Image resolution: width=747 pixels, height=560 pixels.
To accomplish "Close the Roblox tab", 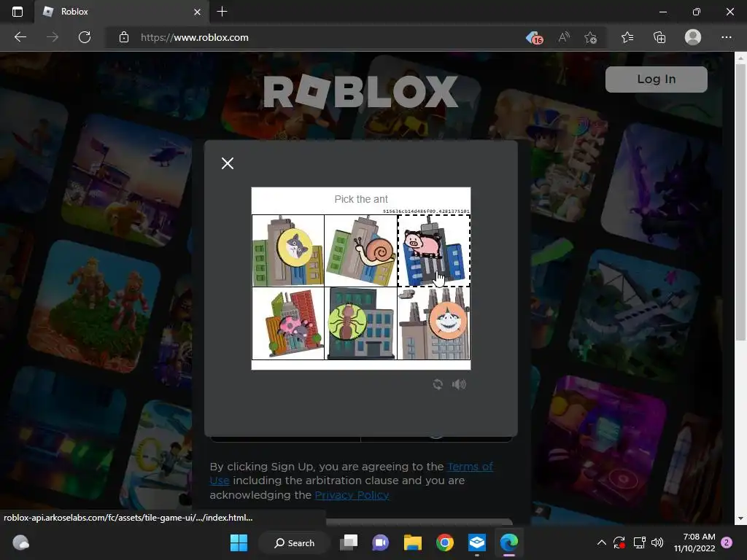I will pos(197,12).
